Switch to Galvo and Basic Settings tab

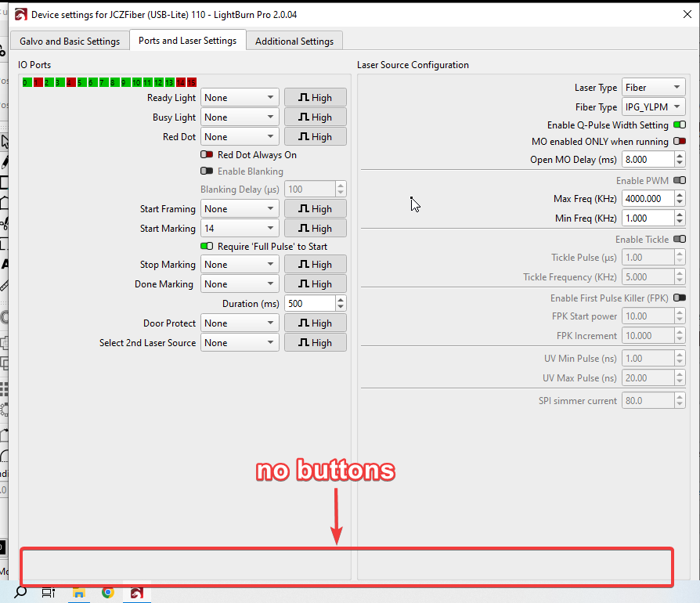tap(70, 42)
